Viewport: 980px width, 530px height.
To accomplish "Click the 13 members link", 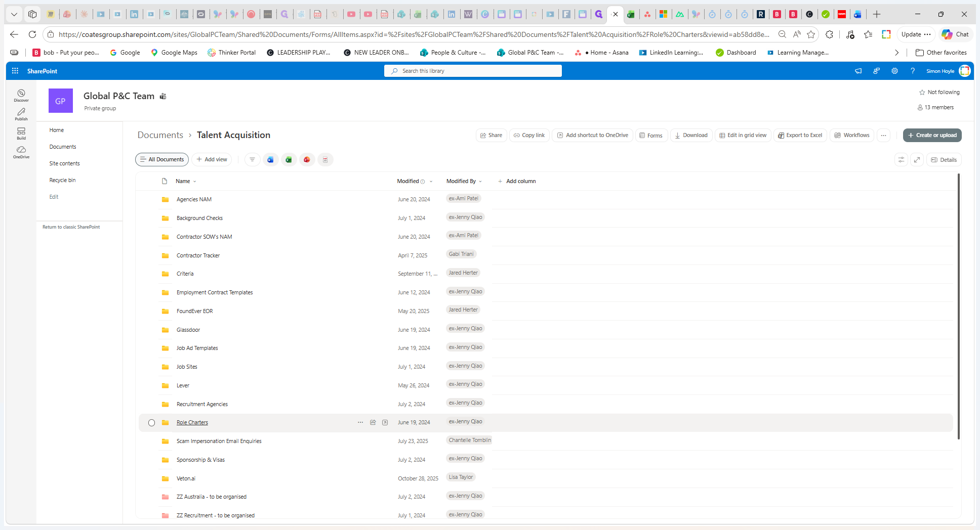I will [x=935, y=107].
